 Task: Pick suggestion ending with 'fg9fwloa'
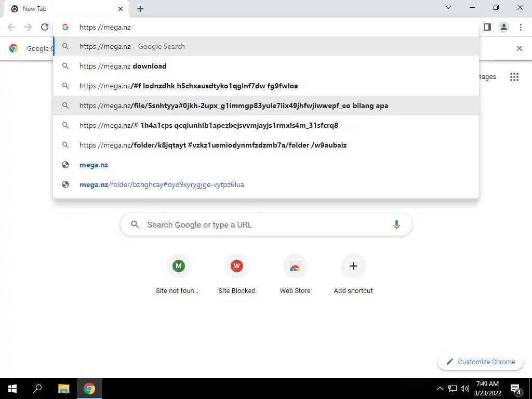pos(266,86)
